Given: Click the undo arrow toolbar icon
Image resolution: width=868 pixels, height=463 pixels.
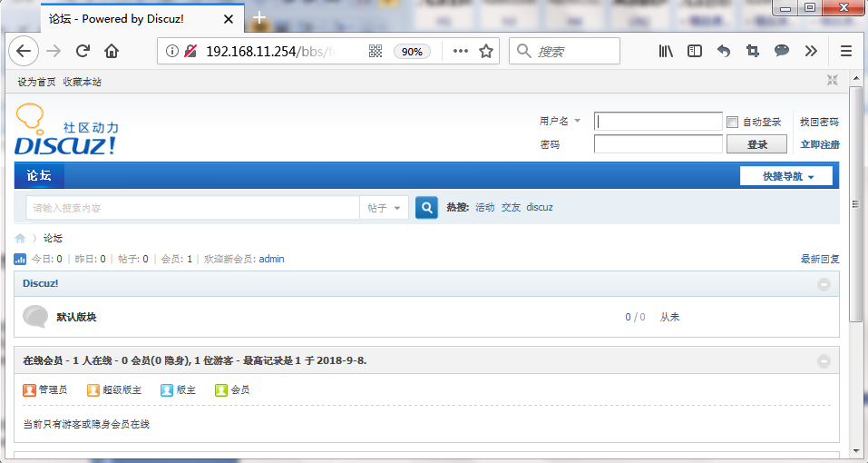Looking at the screenshot, I should click(724, 51).
